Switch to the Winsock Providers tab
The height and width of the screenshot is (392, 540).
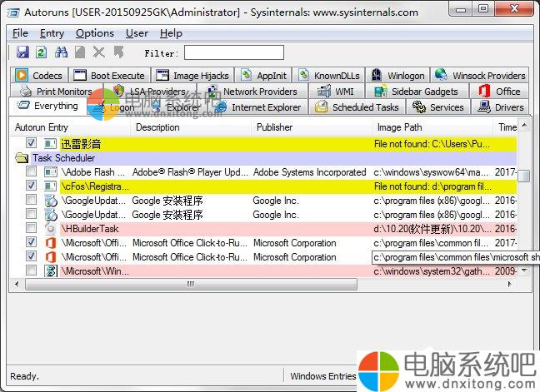click(480, 75)
